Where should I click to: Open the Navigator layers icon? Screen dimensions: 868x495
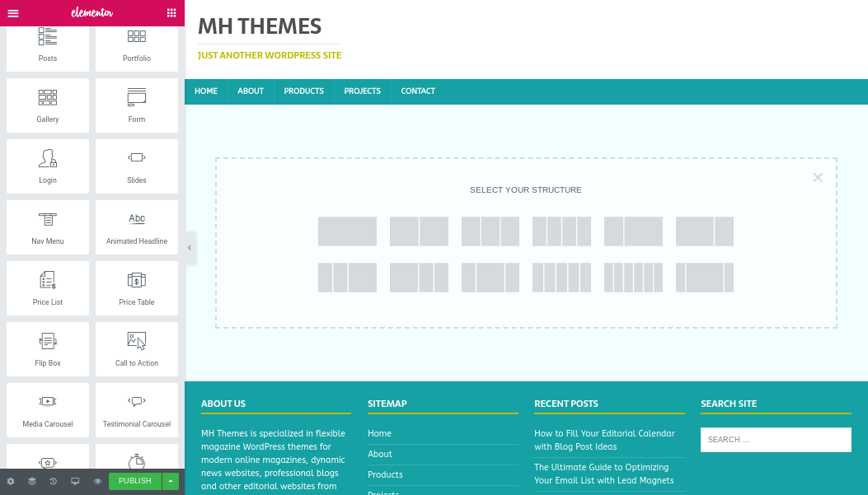[x=32, y=481]
